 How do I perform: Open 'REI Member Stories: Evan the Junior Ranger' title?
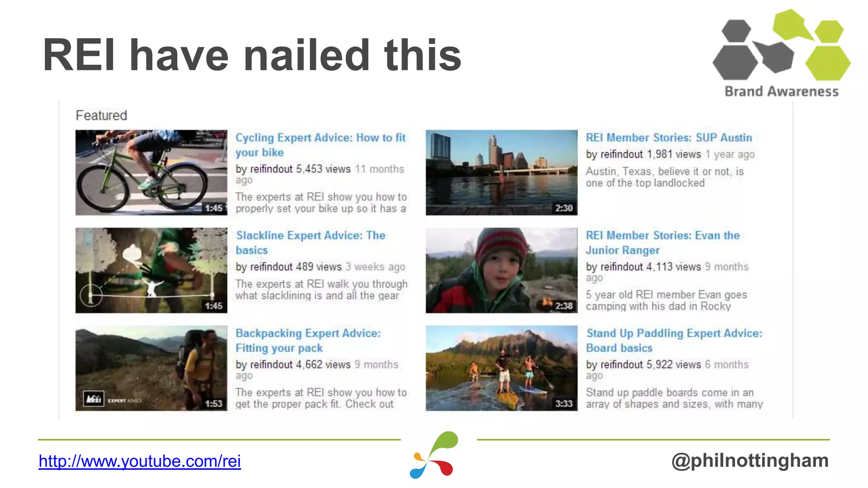[663, 243]
